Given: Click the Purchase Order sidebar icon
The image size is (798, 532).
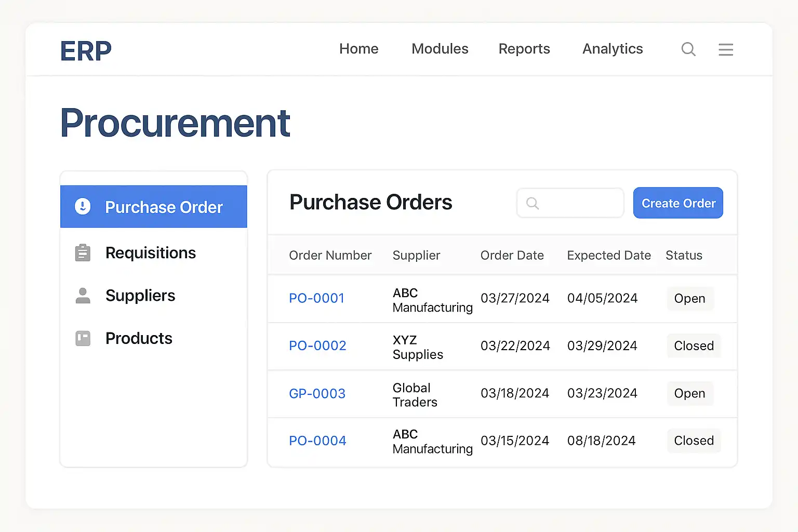Looking at the screenshot, I should (x=83, y=207).
